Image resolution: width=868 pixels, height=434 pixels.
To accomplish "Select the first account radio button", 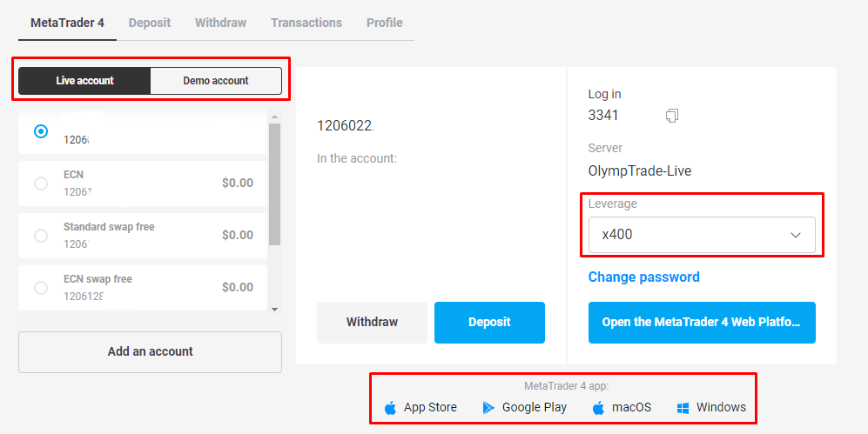I will (x=40, y=131).
